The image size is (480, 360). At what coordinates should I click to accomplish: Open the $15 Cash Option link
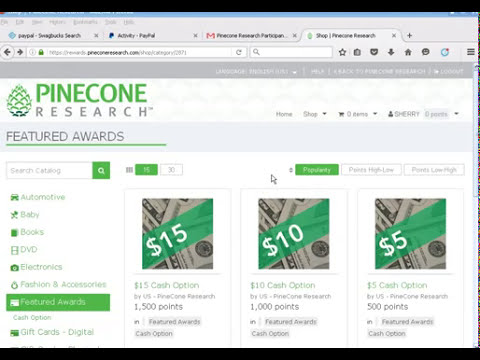tap(166, 285)
